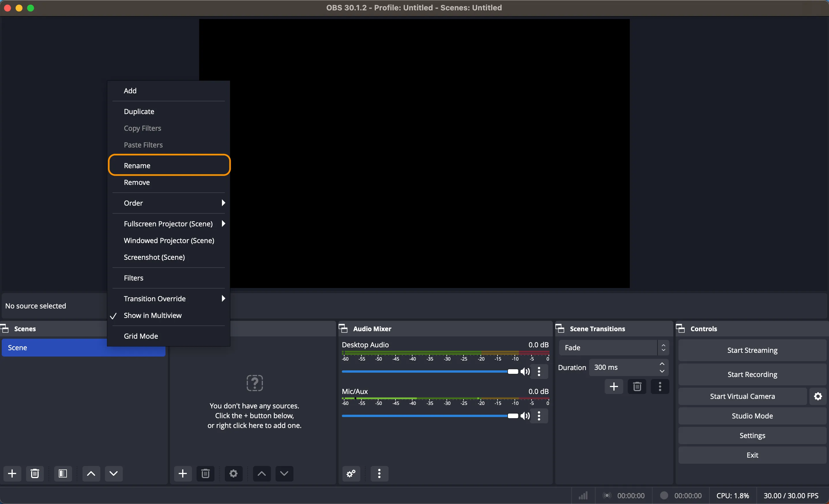
Task: Decrease Duration with down stepper arrow
Action: click(662, 371)
